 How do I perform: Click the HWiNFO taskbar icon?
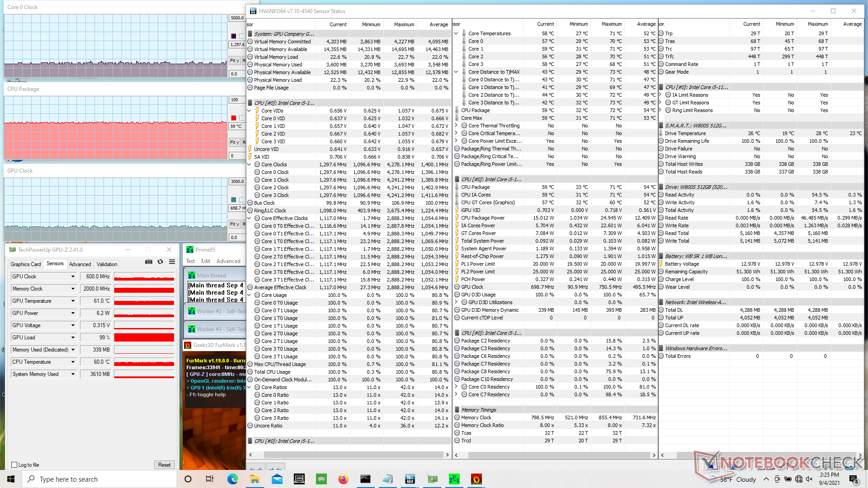pos(410,479)
